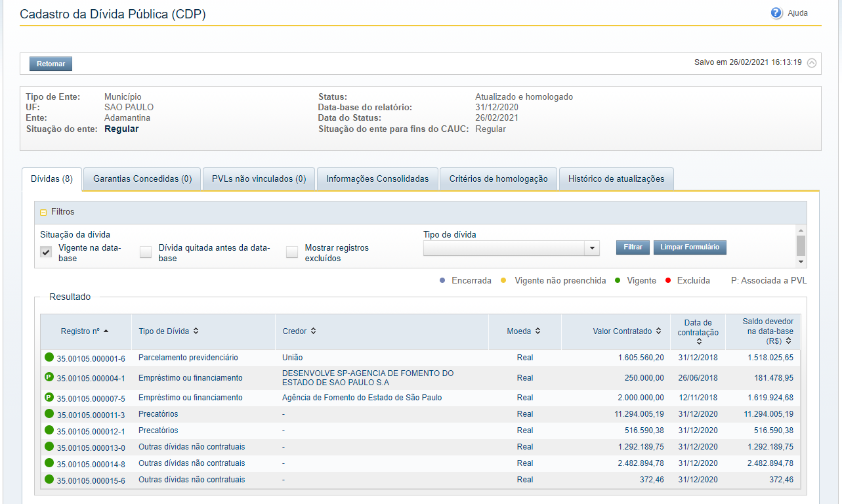Enable Mostrar registros excluídos checkbox
This screenshot has height=504, width=842.
click(292, 253)
